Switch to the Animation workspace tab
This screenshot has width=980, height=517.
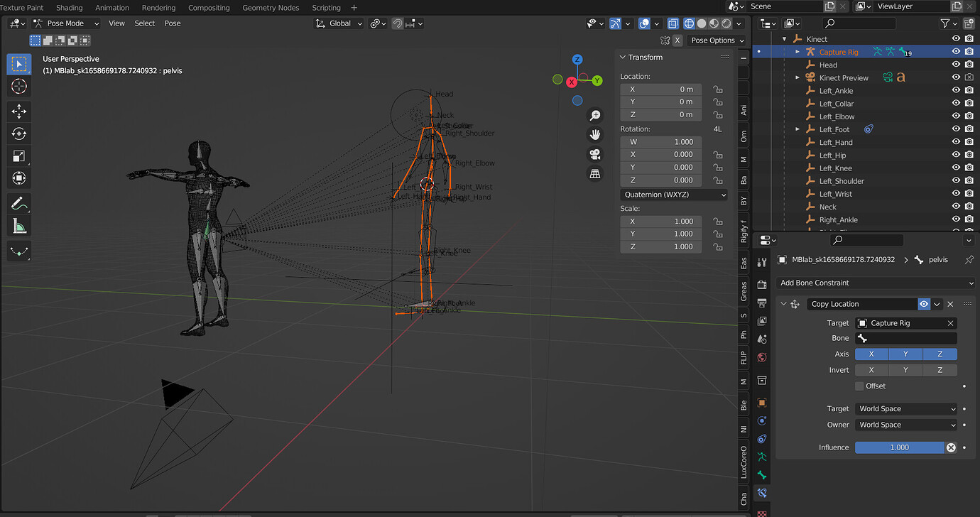pyautogui.click(x=112, y=8)
